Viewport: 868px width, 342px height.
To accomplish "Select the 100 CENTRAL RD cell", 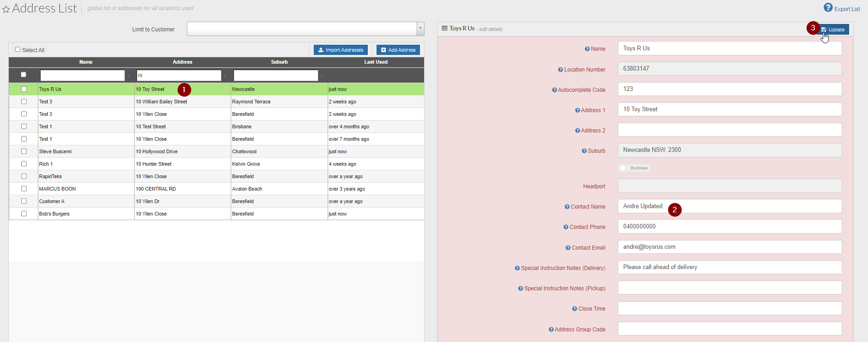I will click(183, 189).
